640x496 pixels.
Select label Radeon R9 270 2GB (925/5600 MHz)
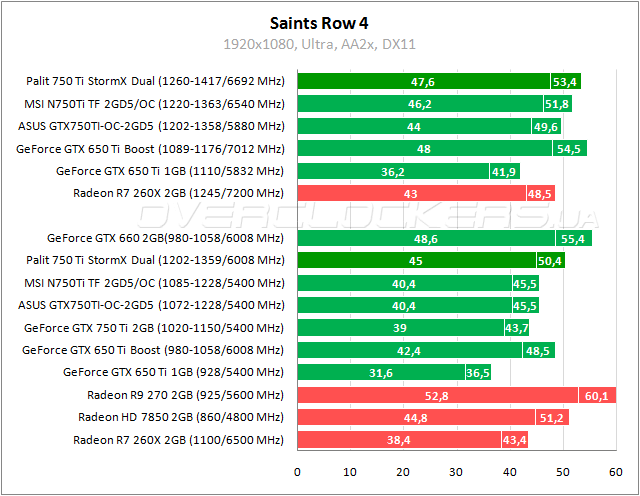coord(185,395)
